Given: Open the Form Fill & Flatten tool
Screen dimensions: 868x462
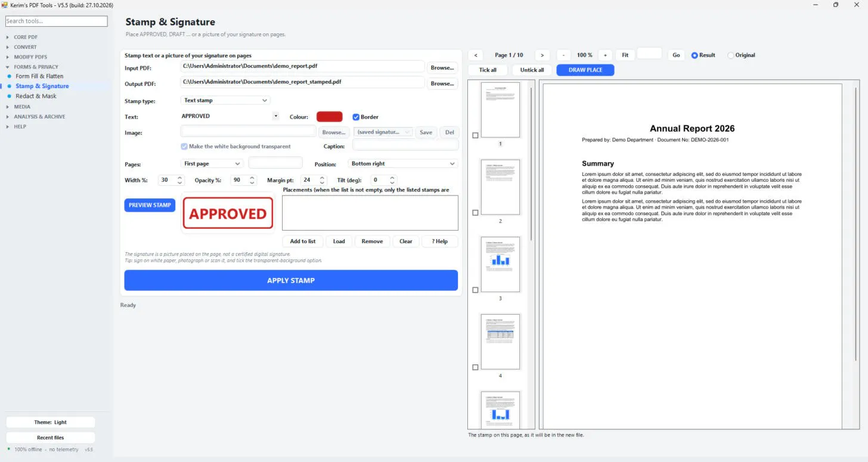Looking at the screenshot, I should click(x=39, y=76).
